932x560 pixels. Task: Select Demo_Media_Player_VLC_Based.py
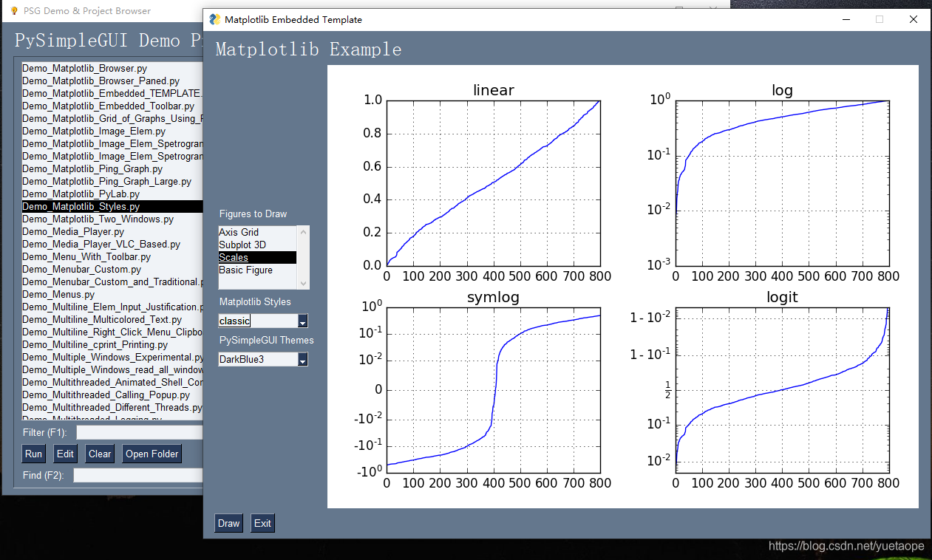(x=112, y=244)
